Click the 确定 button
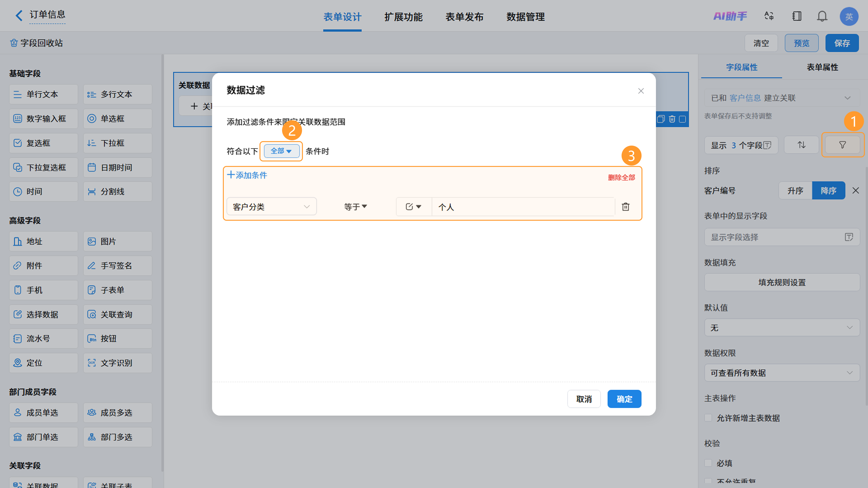This screenshot has width=868, height=488. click(x=624, y=399)
